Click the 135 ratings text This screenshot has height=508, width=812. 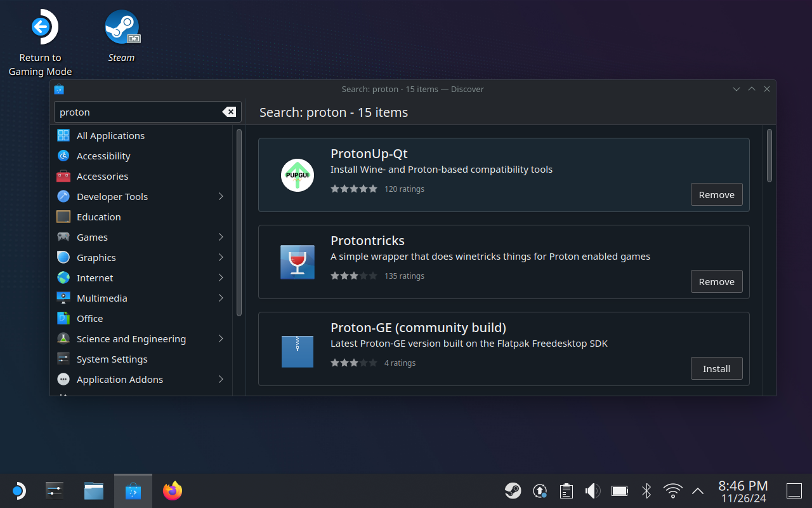[404, 276]
